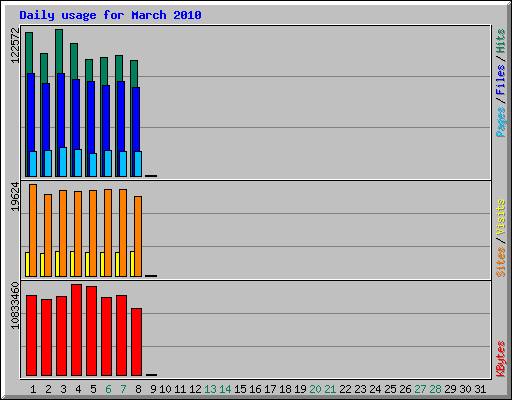Click the green hits bar for day 1
Screen dimensions: 512x400
(x=29, y=52)
